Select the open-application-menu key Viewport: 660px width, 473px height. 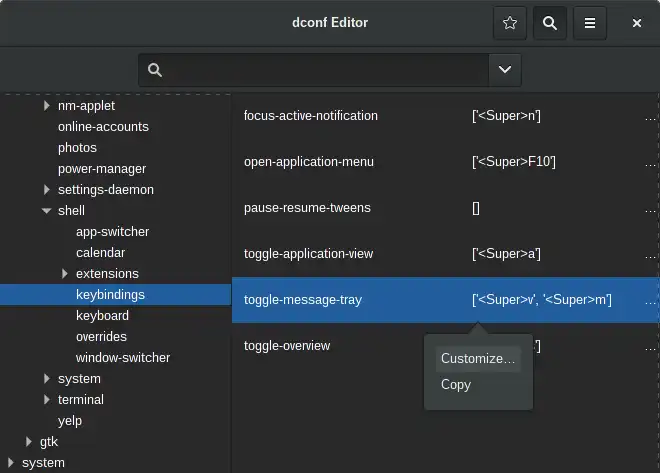(309, 162)
